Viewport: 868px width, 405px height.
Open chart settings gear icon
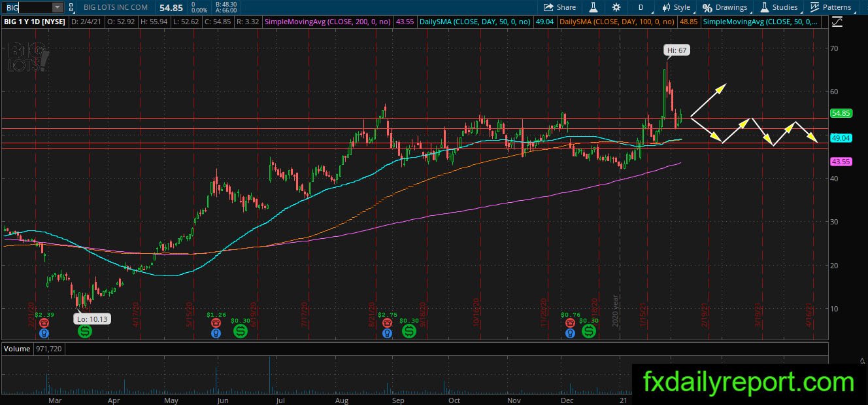point(616,7)
